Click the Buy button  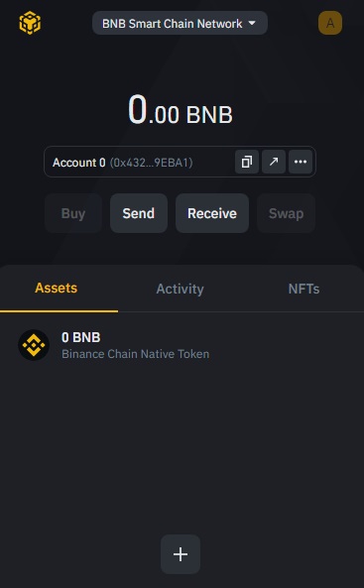point(73,213)
